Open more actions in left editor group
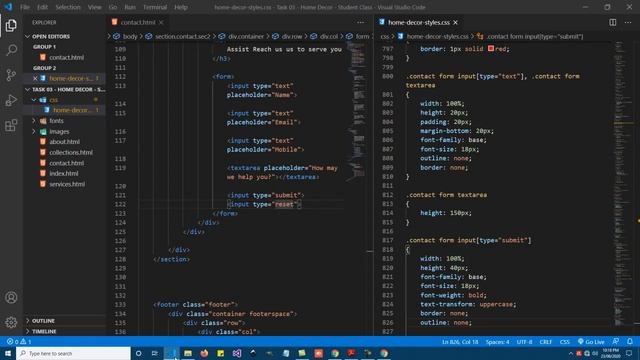This screenshot has height=360, width=640. coord(360,22)
